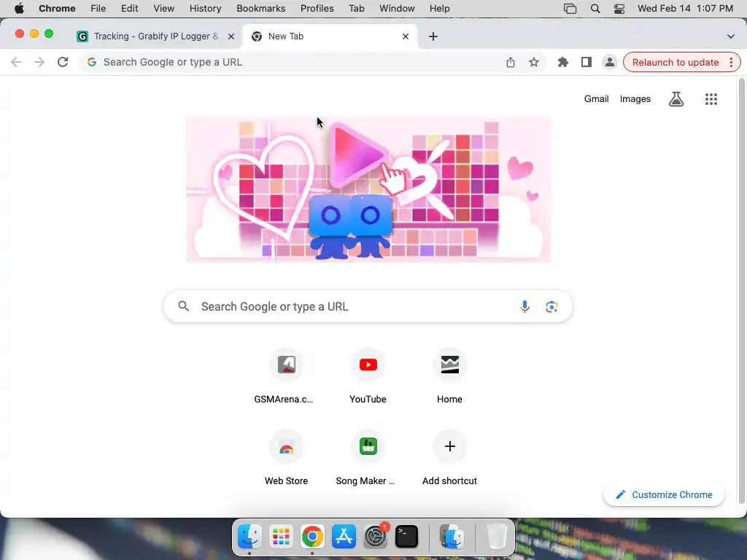Open the Web Store shortcut
The height and width of the screenshot is (560, 747).
click(286, 459)
